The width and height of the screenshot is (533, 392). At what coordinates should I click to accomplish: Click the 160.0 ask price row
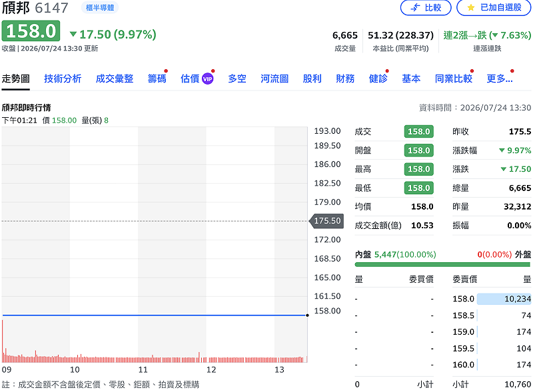point(492,365)
